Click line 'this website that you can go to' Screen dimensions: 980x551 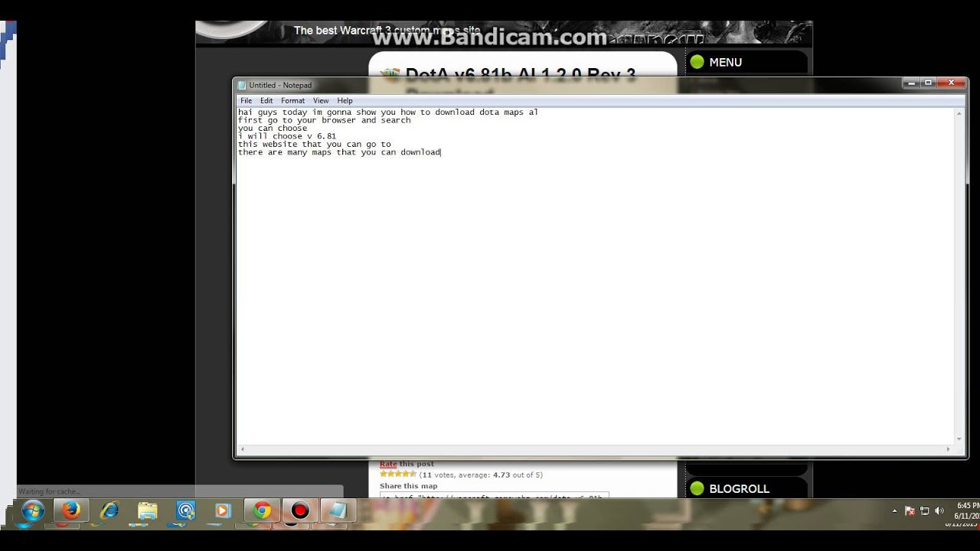click(315, 144)
